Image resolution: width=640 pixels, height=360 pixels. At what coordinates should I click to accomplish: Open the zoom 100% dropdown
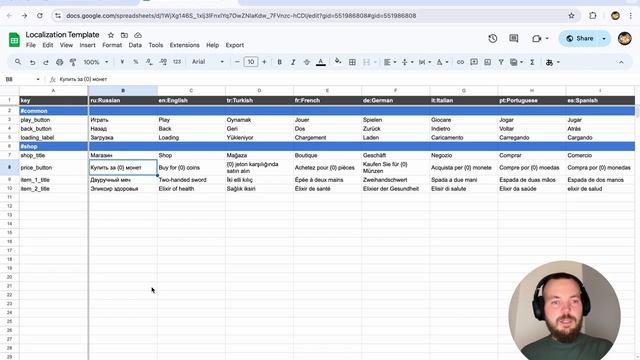click(96, 62)
